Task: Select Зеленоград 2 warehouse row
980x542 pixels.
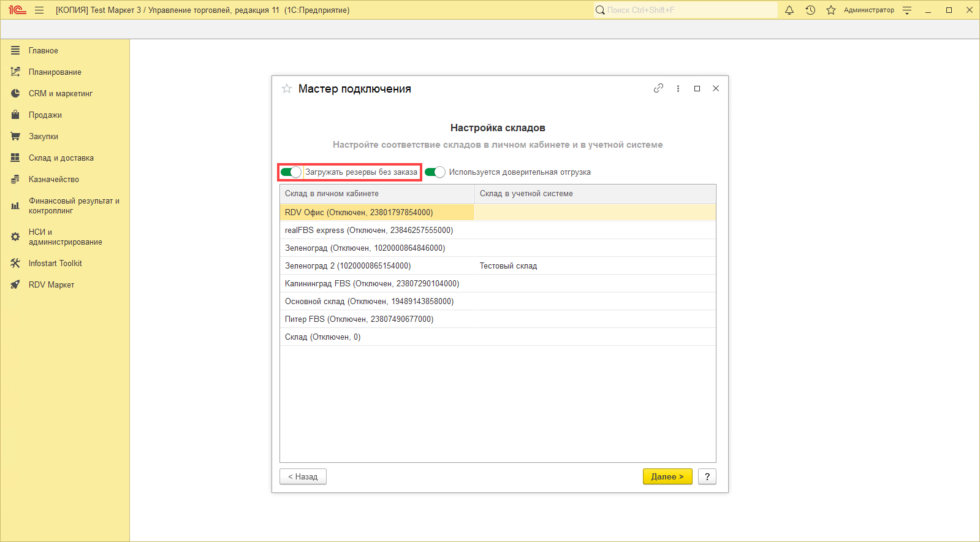Action: (348, 266)
